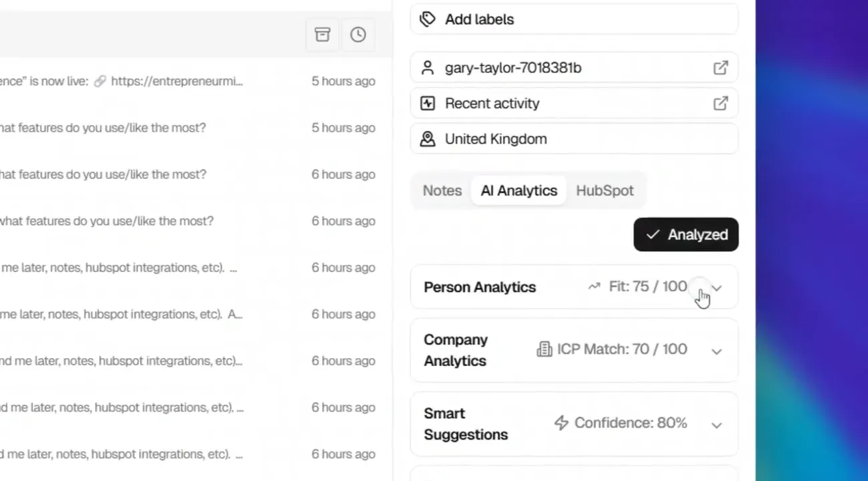Click the Analyzed button
This screenshot has width=868, height=481.
pyautogui.click(x=686, y=234)
